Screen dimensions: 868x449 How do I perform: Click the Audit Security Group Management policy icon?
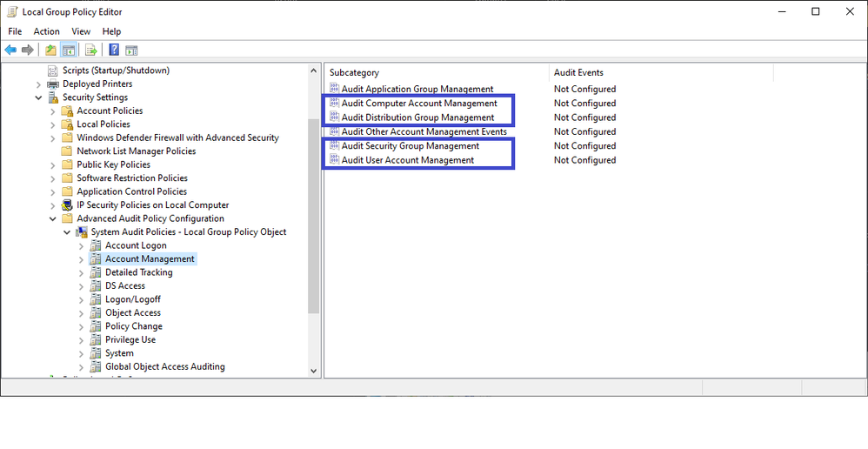(334, 145)
